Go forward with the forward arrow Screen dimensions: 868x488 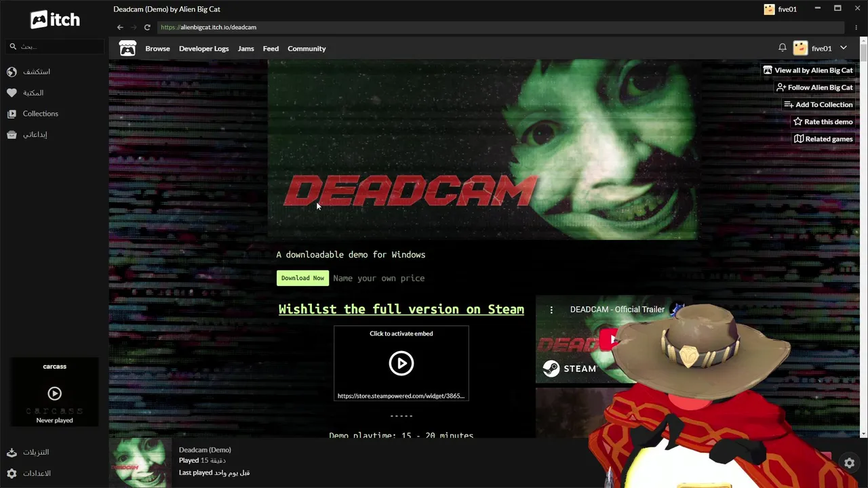pos(134,27)
